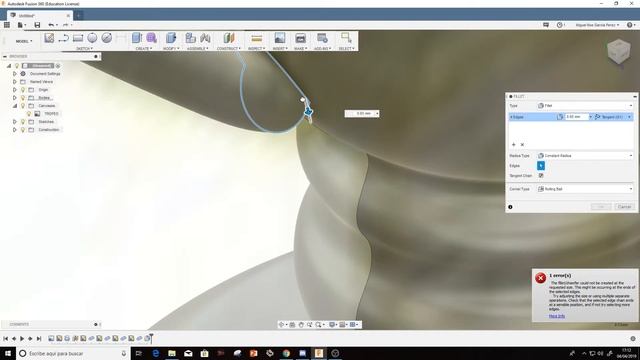Undo the last action
The image size is (640, 360).
(51, 25)
